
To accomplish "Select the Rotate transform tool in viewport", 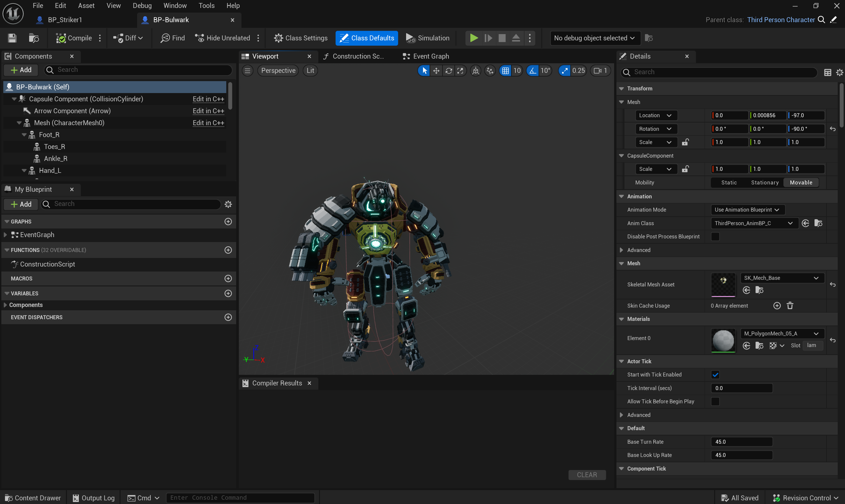I will tap(448, 71).
